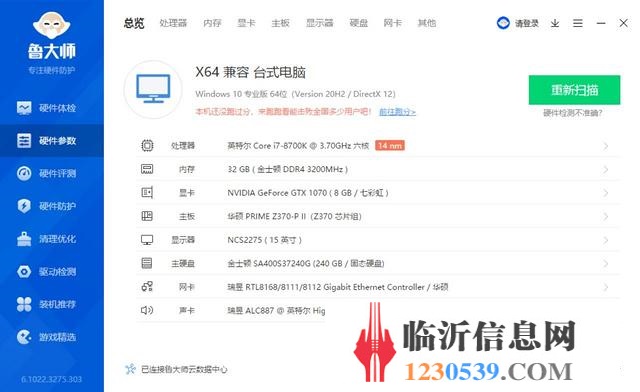This screenshot has width=640, height=392.
Task: Expand the 显卡 GTX 1070 row chevron
Action: coord(606,193)
